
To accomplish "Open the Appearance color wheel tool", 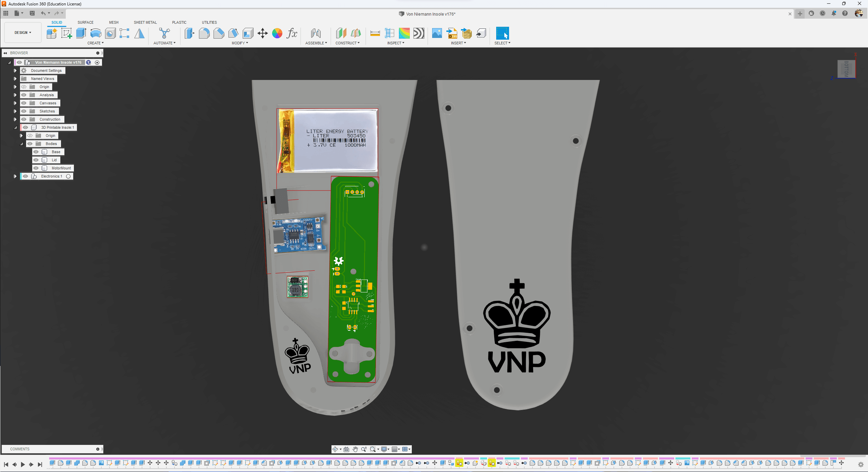I will coord(277,33).
